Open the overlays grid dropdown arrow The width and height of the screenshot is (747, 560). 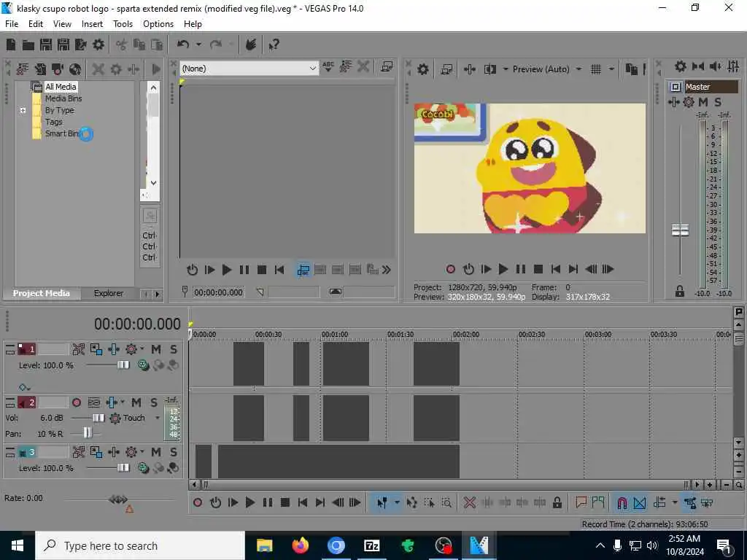[611, 69]
